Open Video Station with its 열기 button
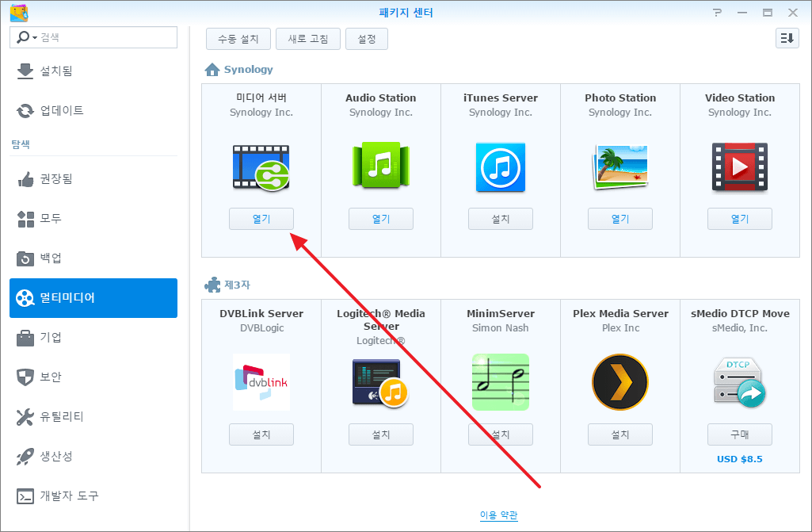Viewport: 812px width, 532px height. tap(739, 219)
